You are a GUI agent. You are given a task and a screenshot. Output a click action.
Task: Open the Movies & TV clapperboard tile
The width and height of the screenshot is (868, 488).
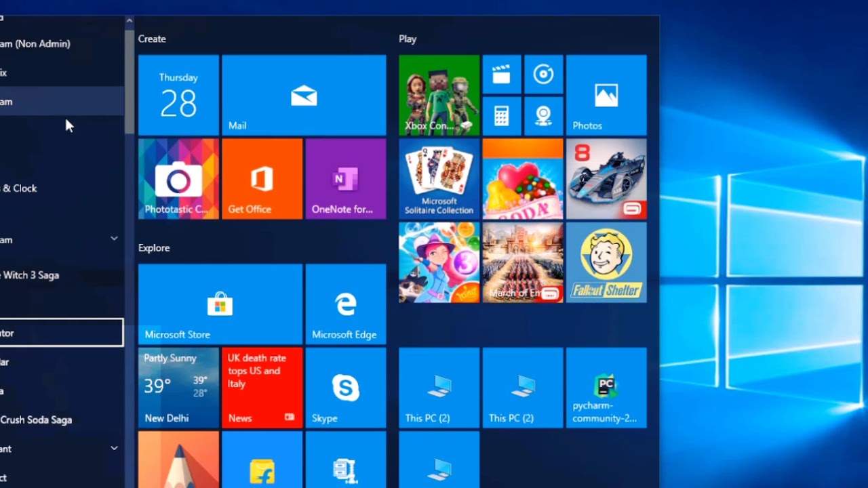coord(502,74)
